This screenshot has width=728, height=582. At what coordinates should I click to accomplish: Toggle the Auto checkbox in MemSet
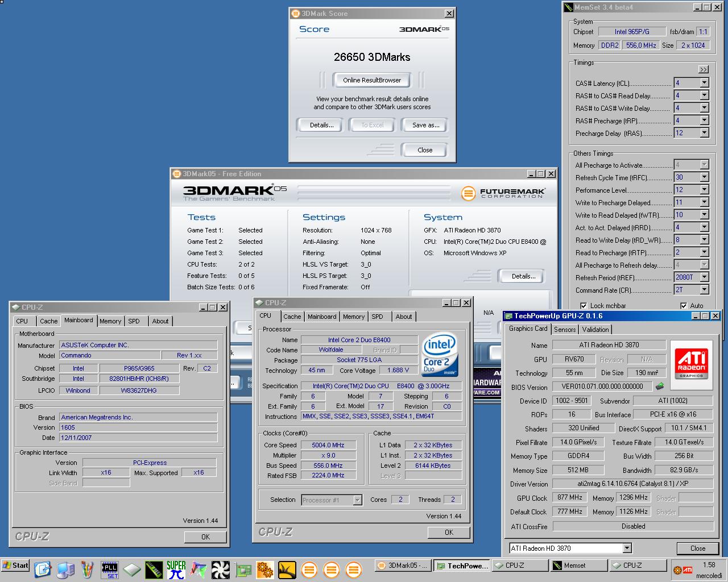pyautogui.click(x=684, y=306)
